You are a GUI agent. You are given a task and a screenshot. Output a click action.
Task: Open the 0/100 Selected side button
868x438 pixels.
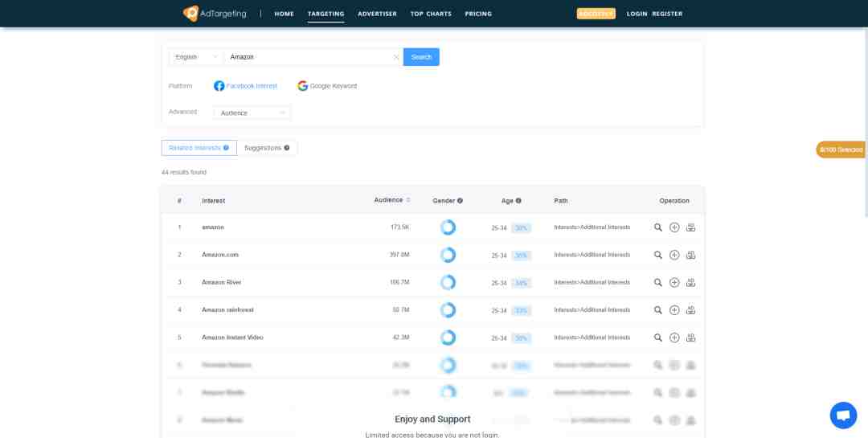[841, 149]
